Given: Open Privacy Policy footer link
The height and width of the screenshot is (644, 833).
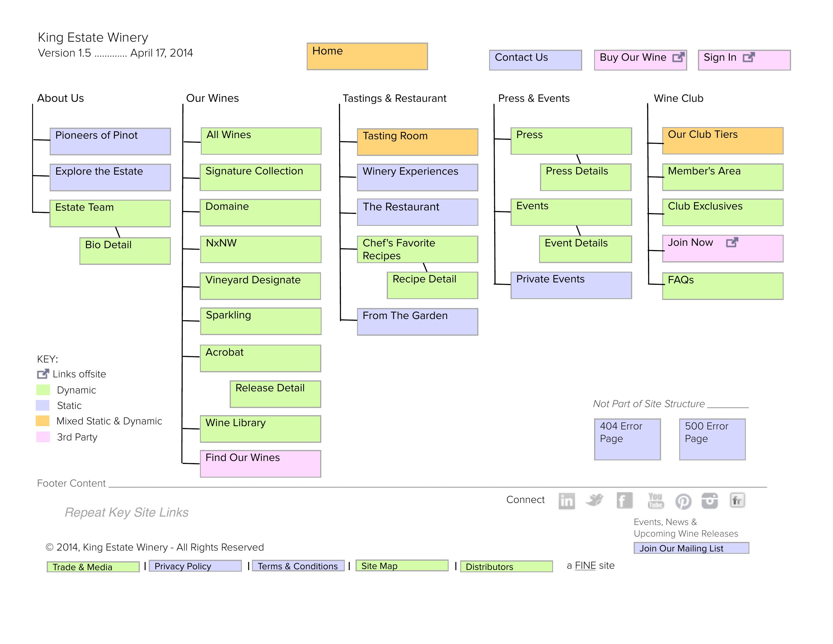Looking at the screenshot, I should click(195, 566).
